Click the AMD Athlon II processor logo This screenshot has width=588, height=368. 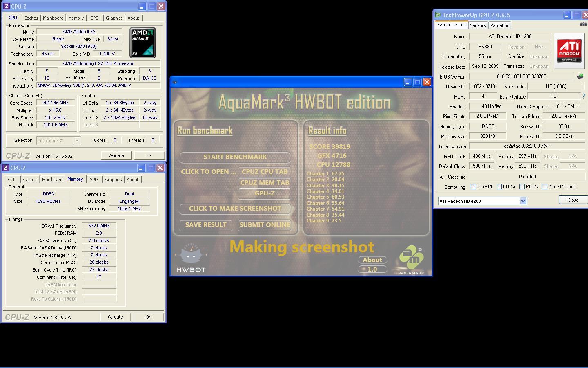(x=143, y=43)
